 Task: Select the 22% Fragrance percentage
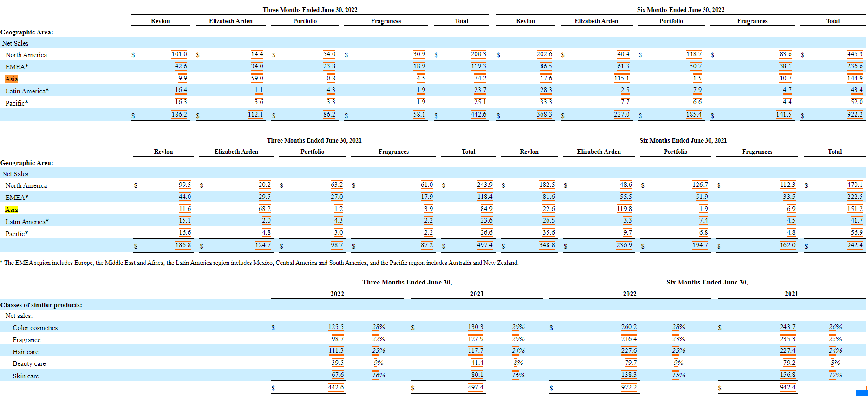[379, 339]
